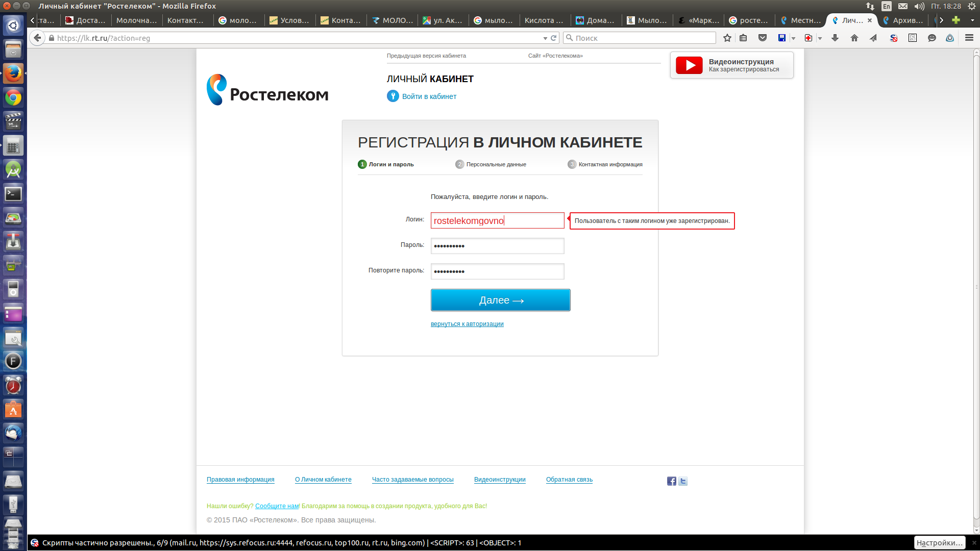980x551 pixels.
Task: Open the Facebook icon in footer
Action: click(672, 481)
